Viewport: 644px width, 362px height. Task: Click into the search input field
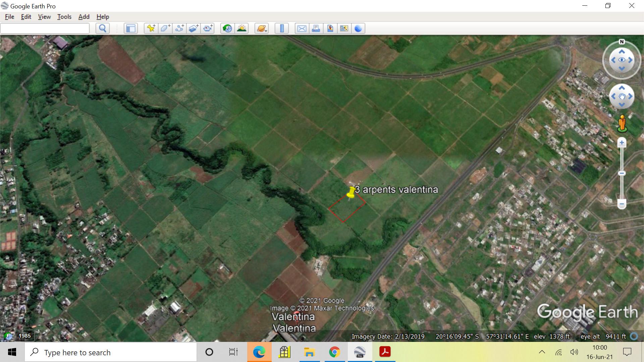[45, 28]
